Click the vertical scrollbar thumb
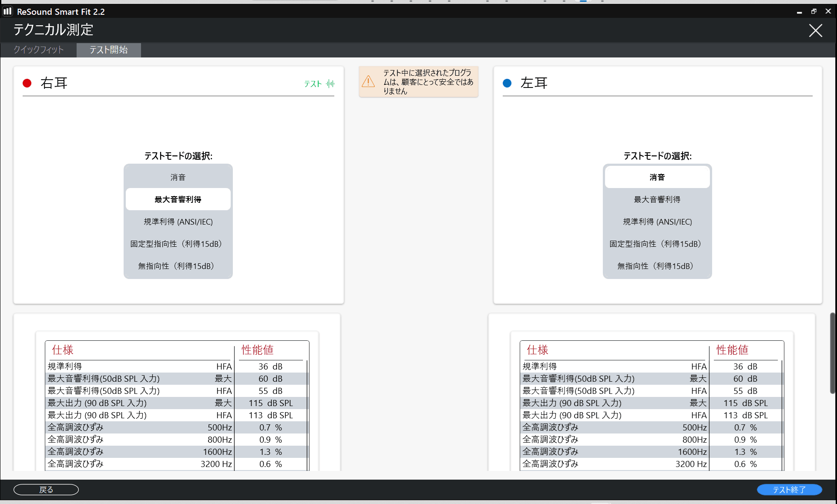This screenshot has height=504, width=837. pyautogui.click(x=832, y=353)
